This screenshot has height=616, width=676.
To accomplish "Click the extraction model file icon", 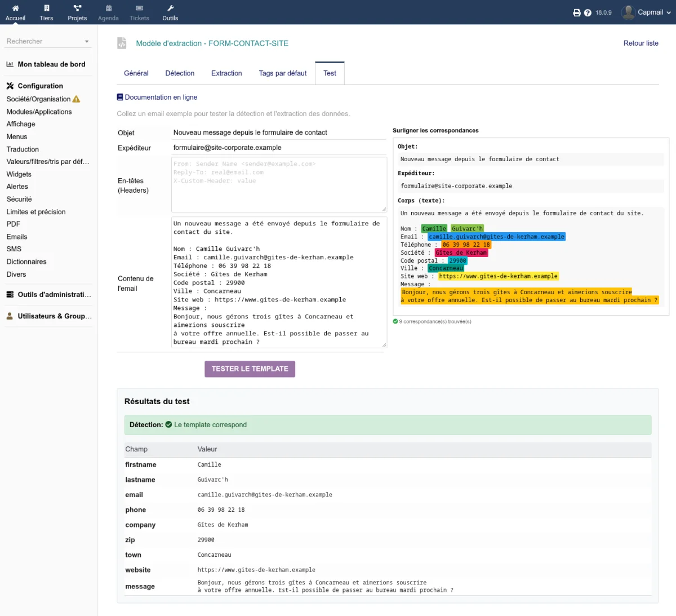I will pos(122,43).
